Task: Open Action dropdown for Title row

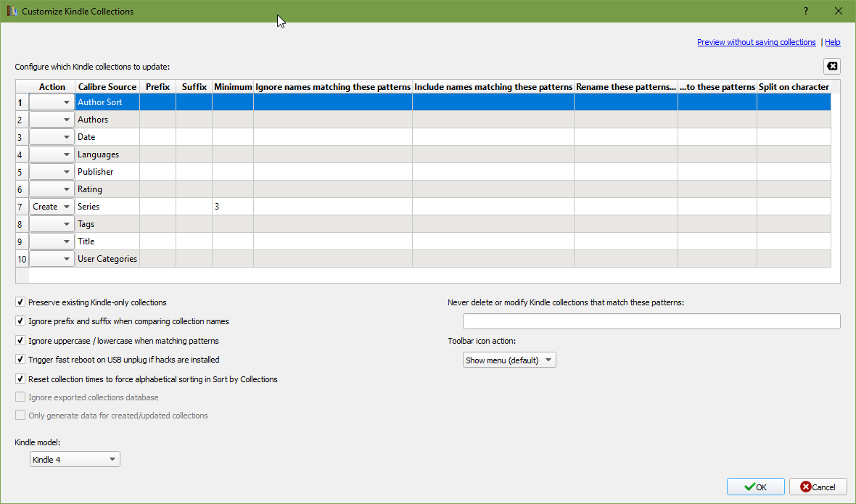Action: 52,241
